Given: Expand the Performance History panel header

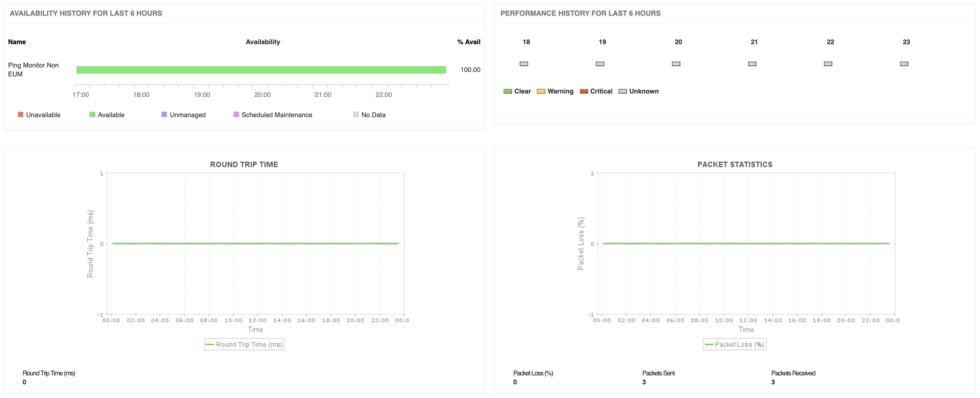Looking at the screenshot, I should coord(581,13).
